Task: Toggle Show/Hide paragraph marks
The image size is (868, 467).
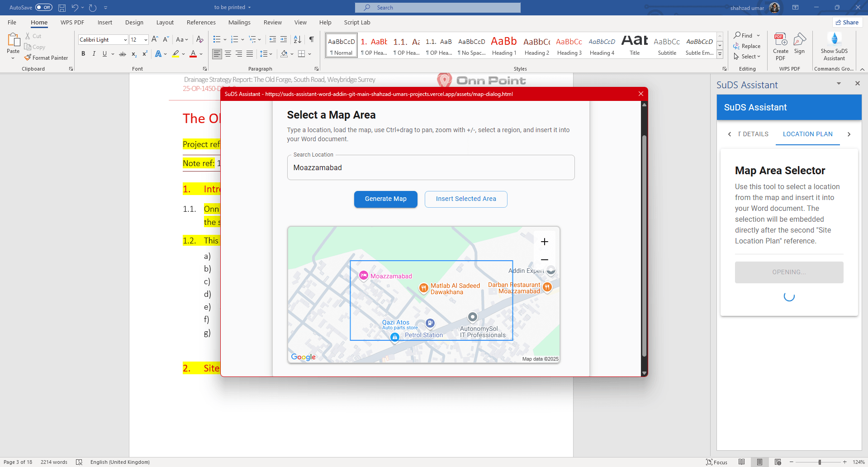Action: (x=312, y=39)
